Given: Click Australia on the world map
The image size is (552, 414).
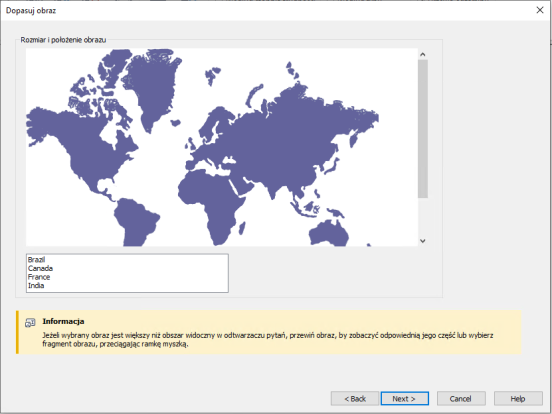Looking at the screenshot, I should click(x=329, y=233).
